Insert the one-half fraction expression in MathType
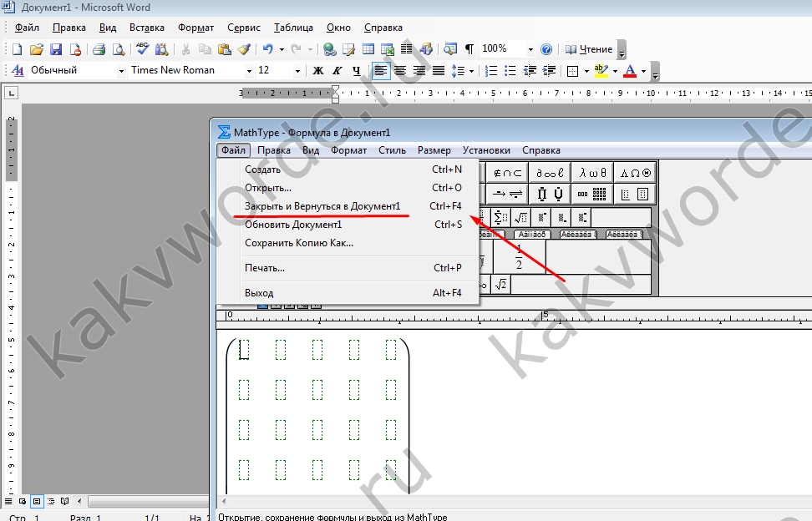This screenshot has width=812, height=521. point(519,256)
